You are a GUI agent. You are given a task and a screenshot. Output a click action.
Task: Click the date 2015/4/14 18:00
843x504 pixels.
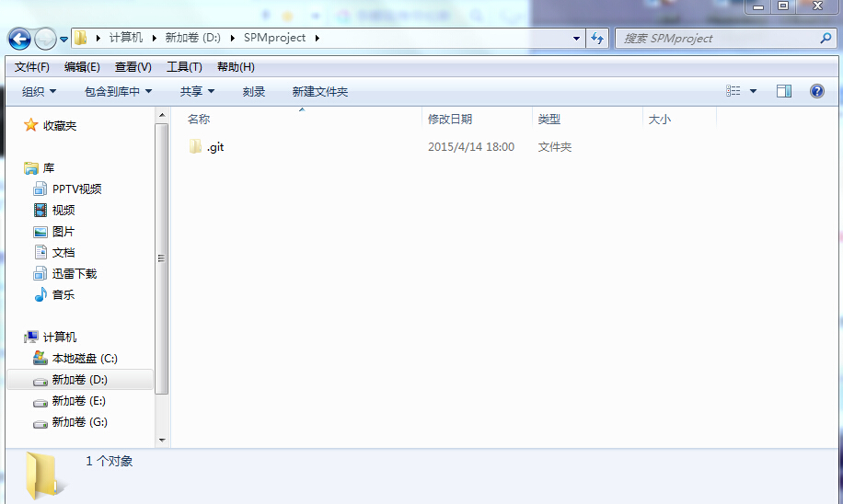click(x=471, y=147)
